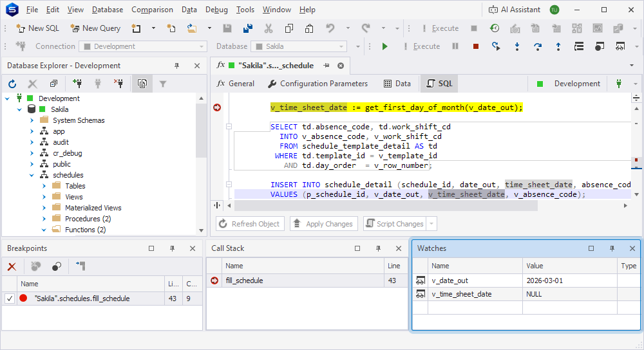The image size is (644, 350).
Task: Select the cr_debug schema
Action: tap(68, 154)
